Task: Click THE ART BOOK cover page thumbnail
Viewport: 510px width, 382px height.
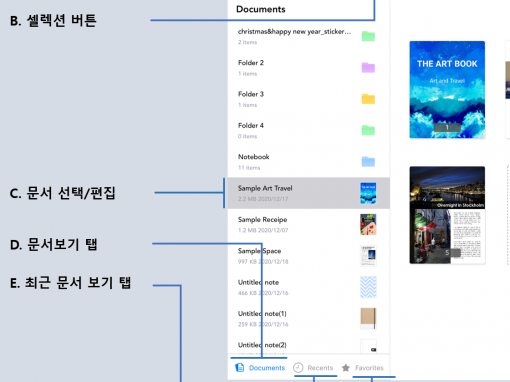Action: tap(447, 89)
